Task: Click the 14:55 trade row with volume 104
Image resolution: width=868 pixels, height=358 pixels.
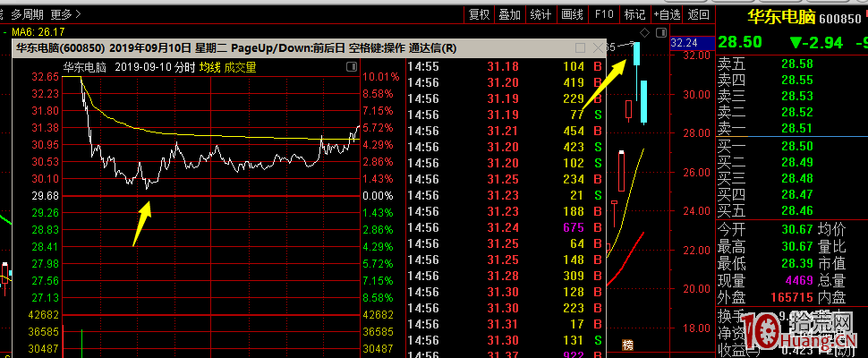Action: [506, 66]
